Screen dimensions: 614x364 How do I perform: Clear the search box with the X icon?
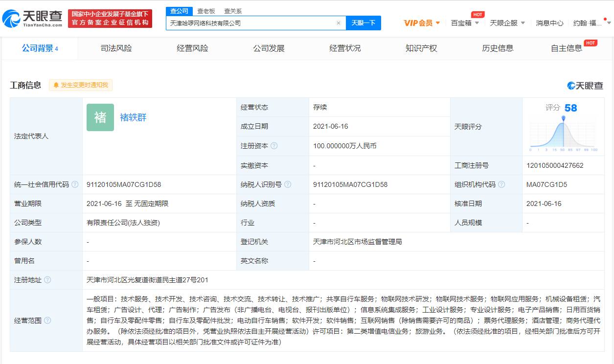[338, 23]
